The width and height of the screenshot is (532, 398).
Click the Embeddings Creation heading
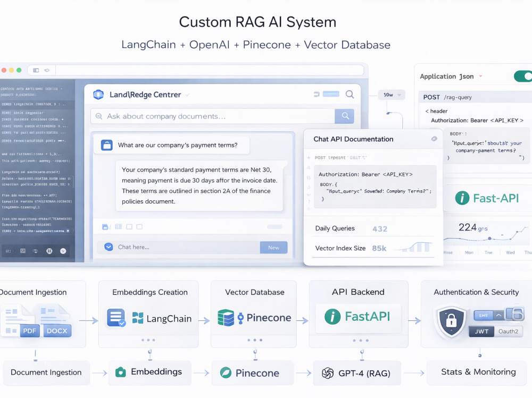(x=150, y=292)
